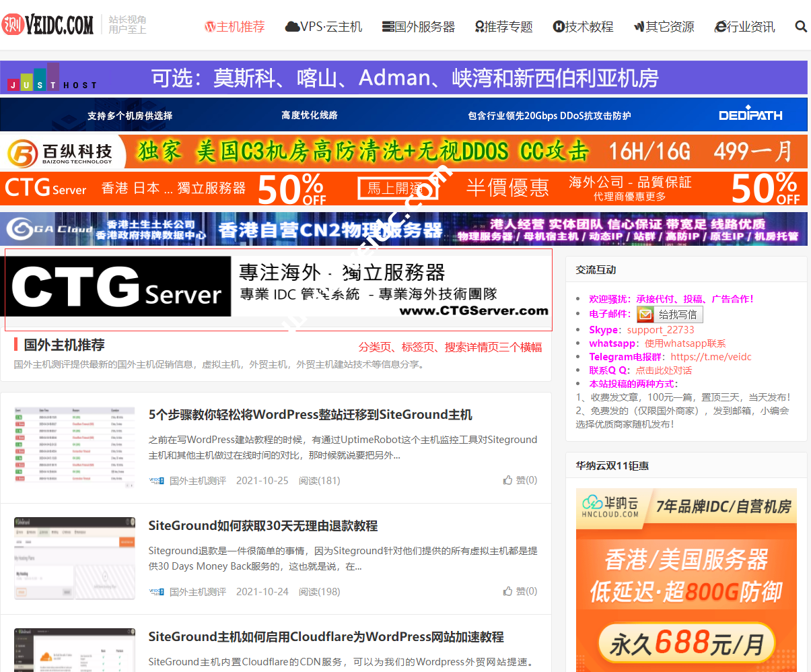The image size is (811, 672).
Task: Click author avatar icon under WordPress migration article
Action: 156,481
